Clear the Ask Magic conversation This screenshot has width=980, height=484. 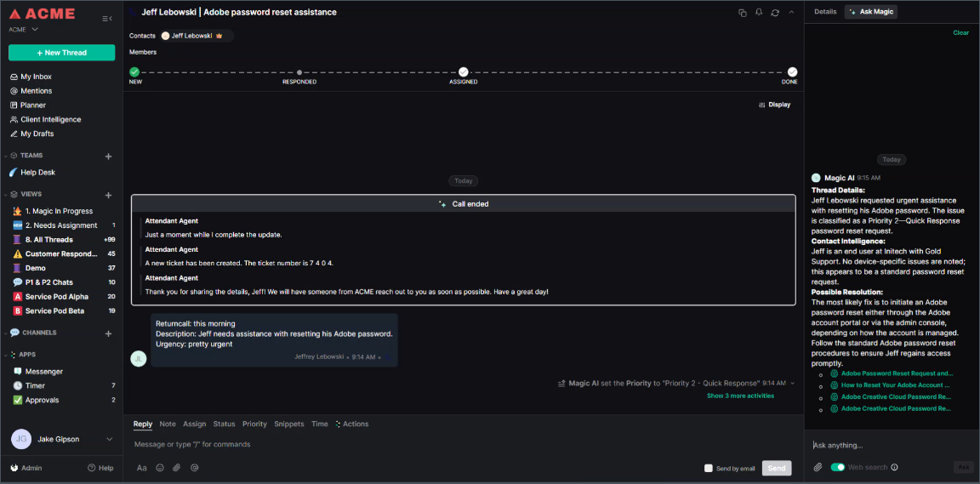pos(960,32)
